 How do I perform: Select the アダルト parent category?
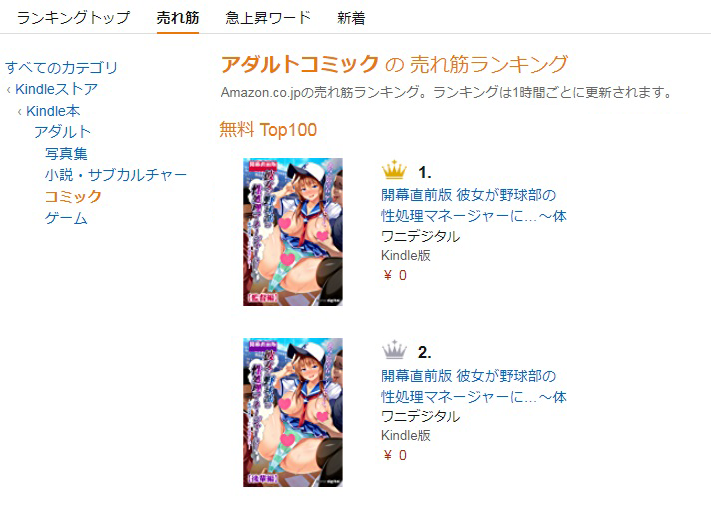pos(63,132)
